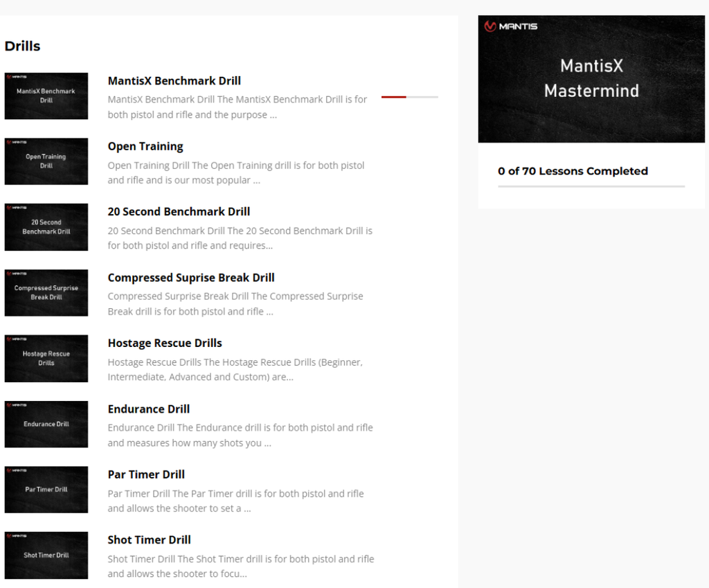Open the MantisX Benchmark Drill lesson
This screenshot has height=588, width=709.
click(174, 80)
